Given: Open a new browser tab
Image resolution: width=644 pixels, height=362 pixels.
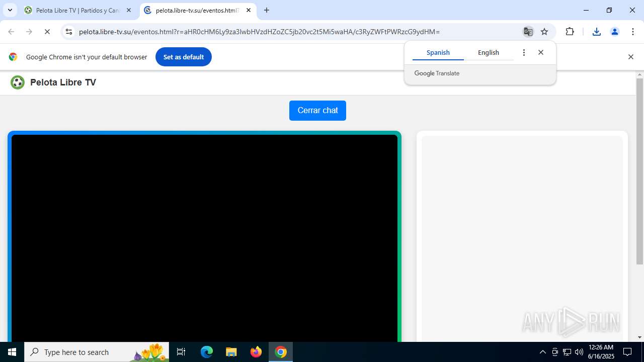Looking at the screenshot, I should [267, 10].
